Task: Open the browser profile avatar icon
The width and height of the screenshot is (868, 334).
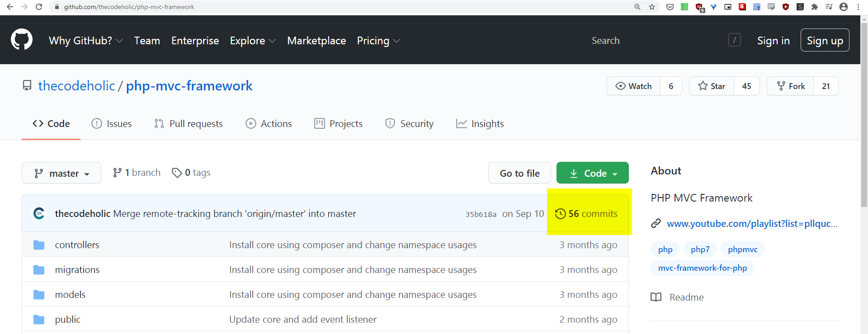Action: pyautogui.click(x=844, y=7)
